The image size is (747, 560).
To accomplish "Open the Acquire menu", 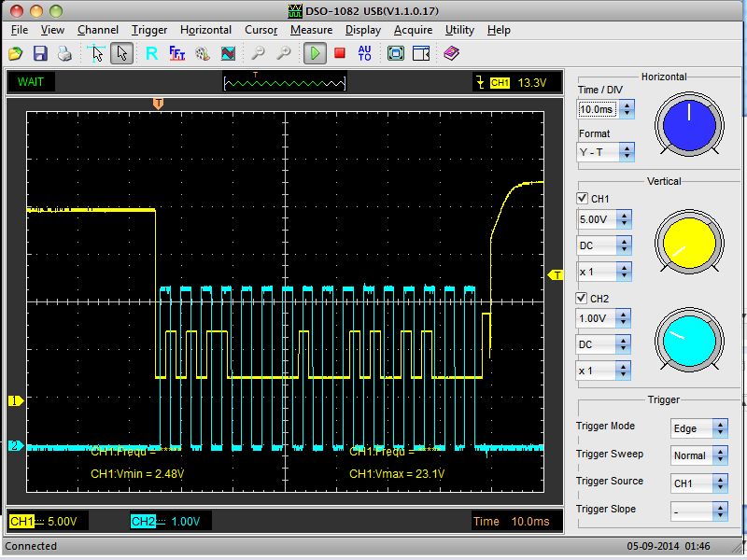I will click(413, 30).
